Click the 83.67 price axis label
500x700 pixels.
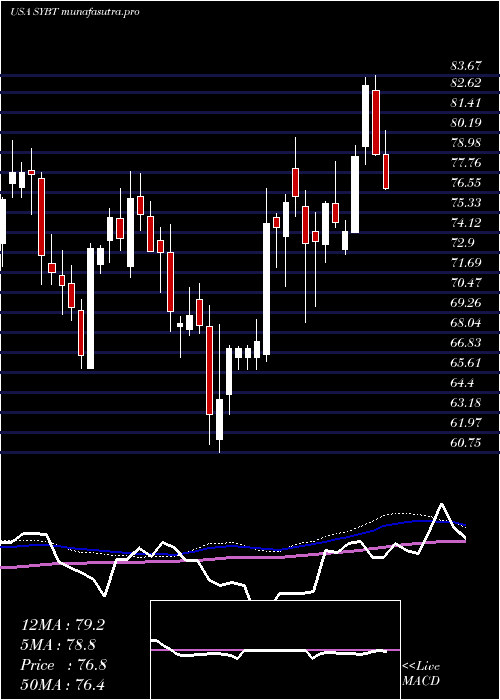coord(466,66)
